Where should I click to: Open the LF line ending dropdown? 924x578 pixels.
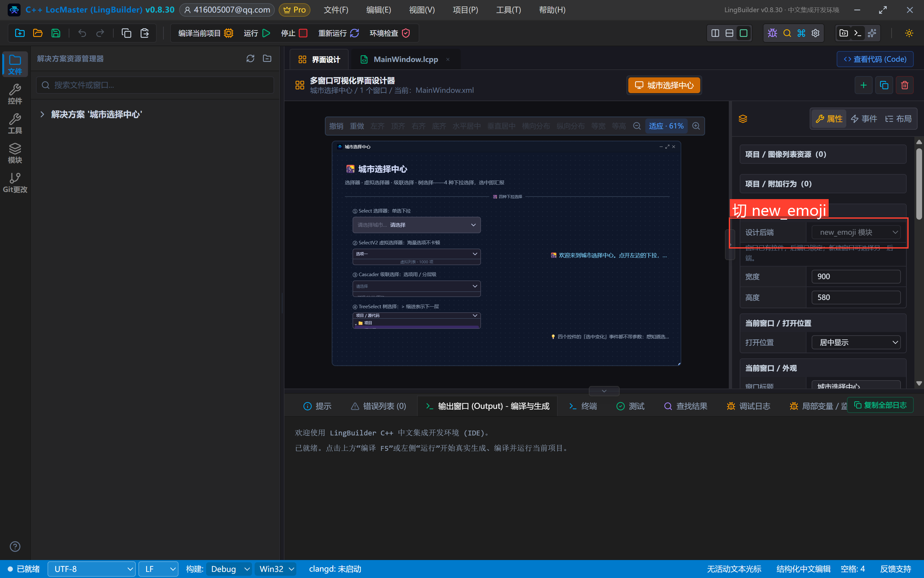[x=158, y=569]
